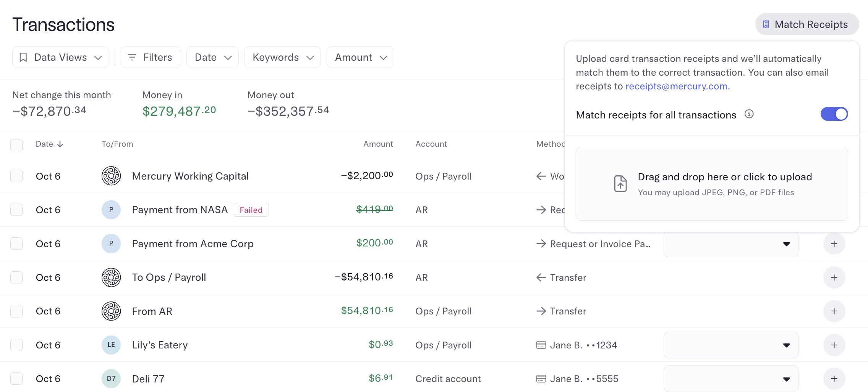Sort by the Date column header

49,144
